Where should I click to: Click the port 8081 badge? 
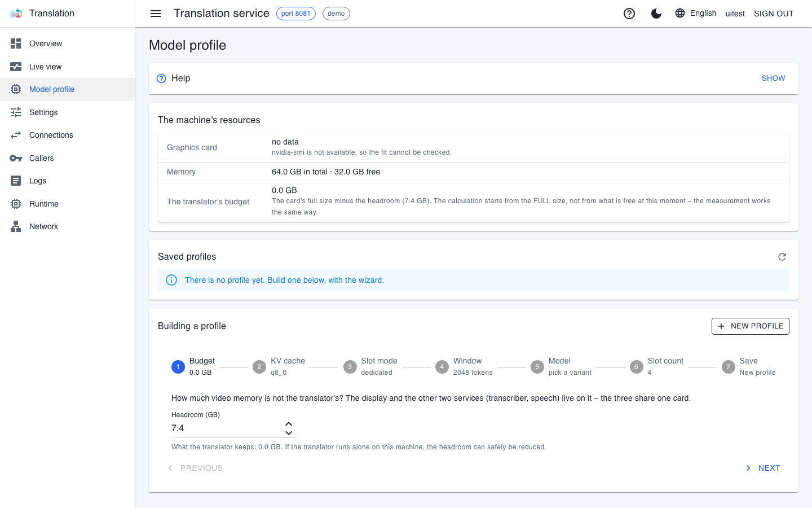[x=296, y=14]
